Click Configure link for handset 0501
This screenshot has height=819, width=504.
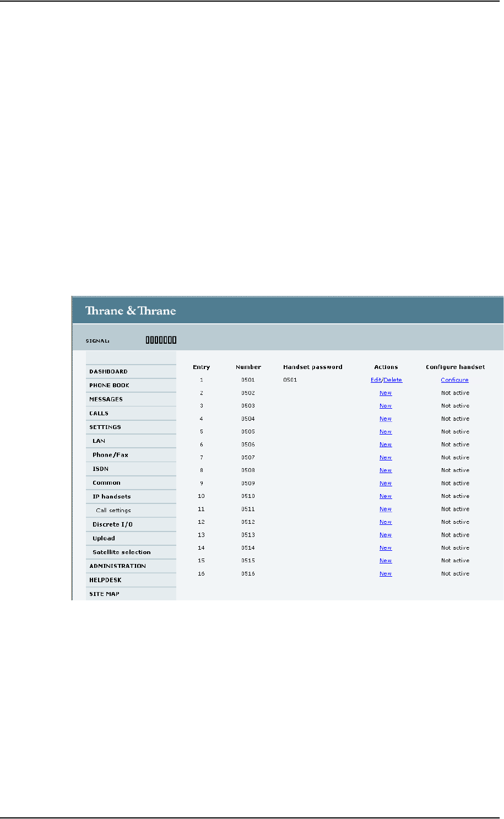(x=455, y=380)
